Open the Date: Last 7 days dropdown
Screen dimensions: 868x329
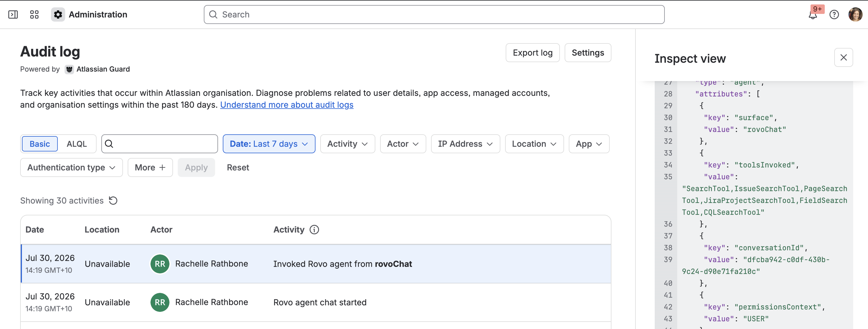click(x=269, y=144)
